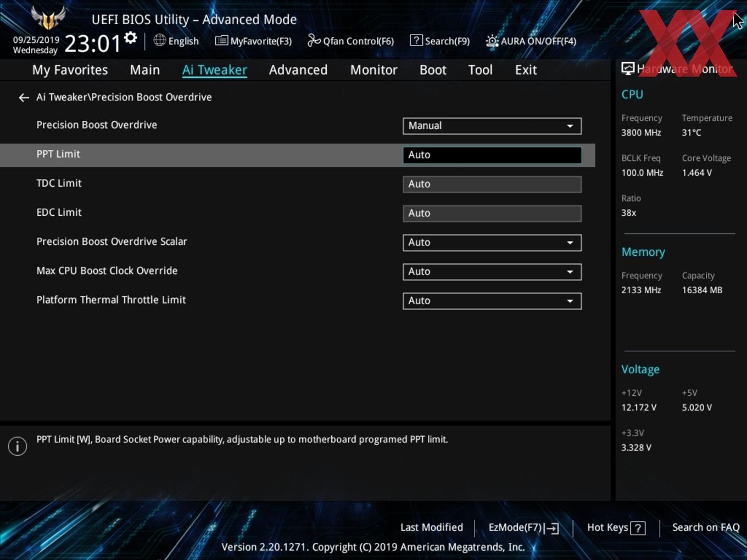Image resolution: width=747 pixels, height=560 pixels.
Task: Click the memory capacity 16384 MB
Action: pyautogui.click(x=702, y=290)
